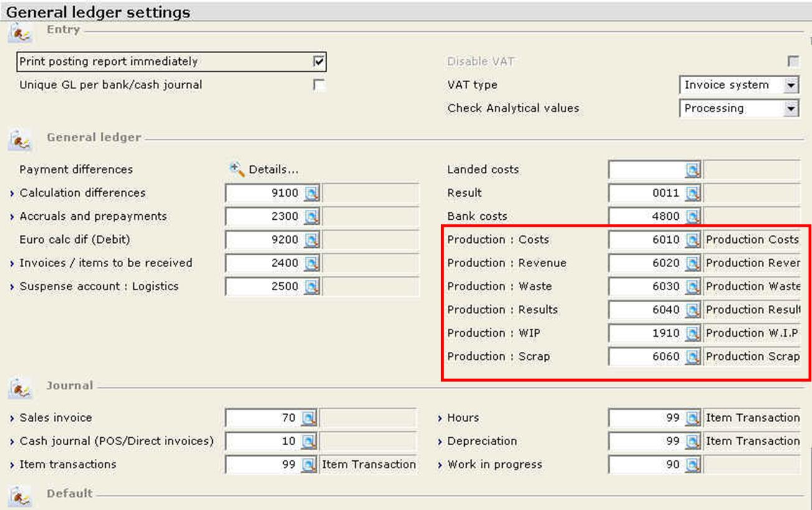Screen dimensions: 812x510
Task: Click the Suspense account : Logistics link
Action: tap(98, 286)
